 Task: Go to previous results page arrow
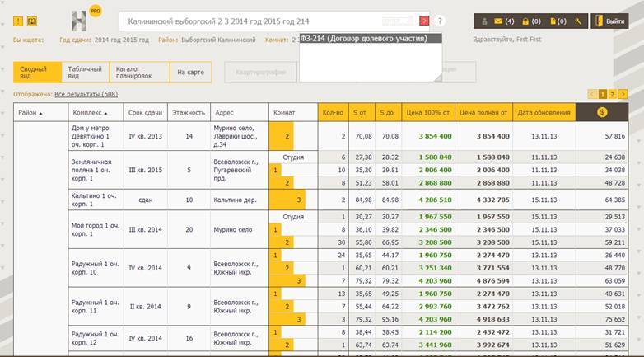592,94
